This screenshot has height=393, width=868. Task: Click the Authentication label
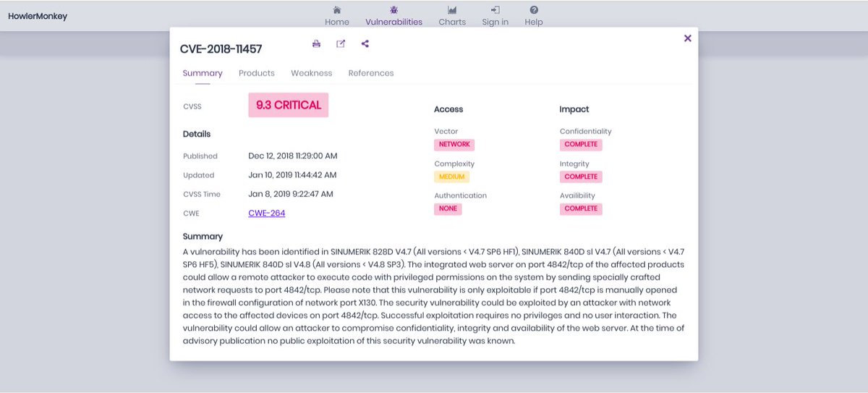(461, 195)
